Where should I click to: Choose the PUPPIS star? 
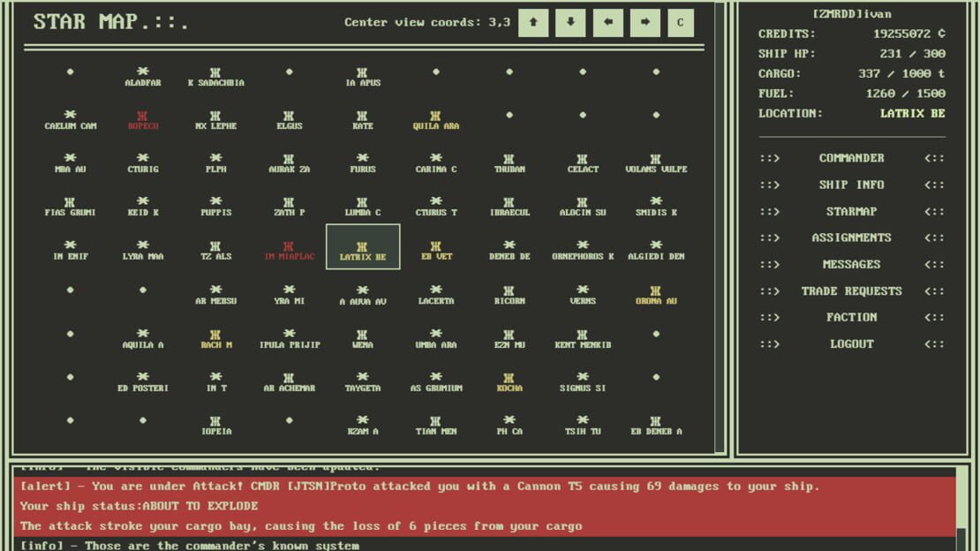click(215, 207)
